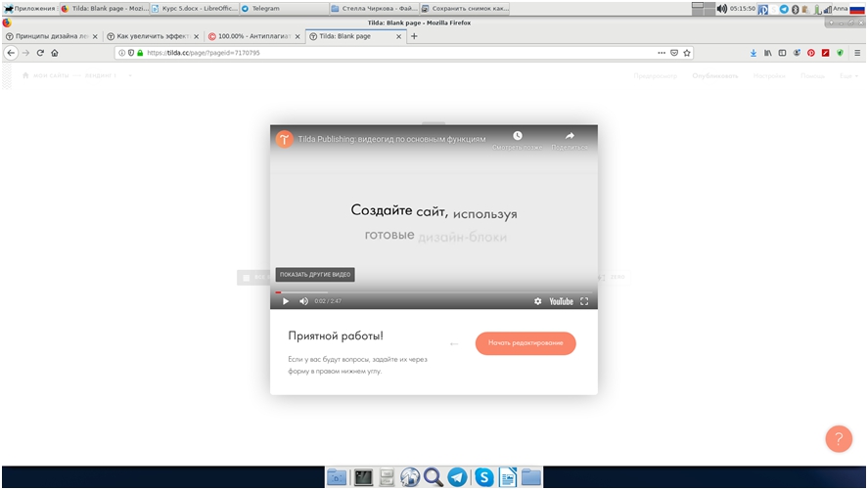
Task: Click the Watch Later clock icon
Action: click(518, 136)
